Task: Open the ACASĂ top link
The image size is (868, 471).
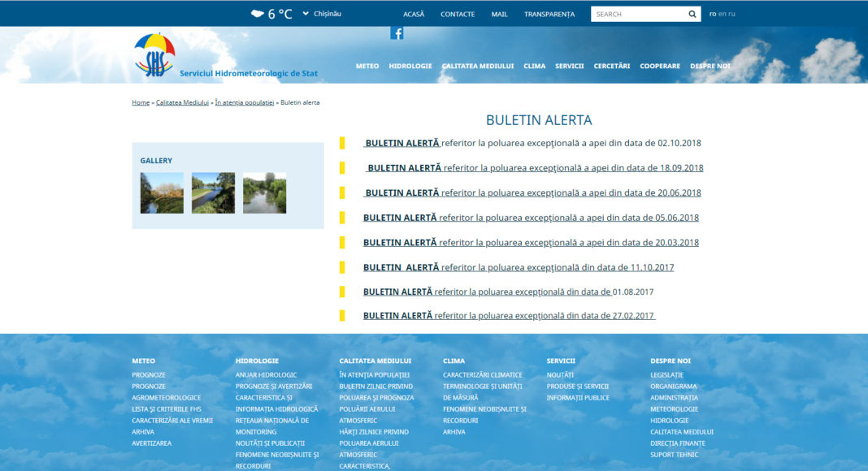Action: 414,15
